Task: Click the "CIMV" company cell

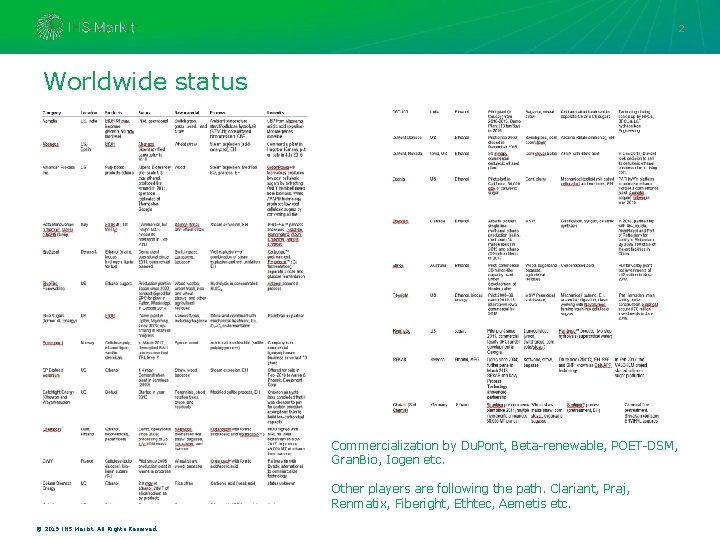Action: click(x=48, y=461)
